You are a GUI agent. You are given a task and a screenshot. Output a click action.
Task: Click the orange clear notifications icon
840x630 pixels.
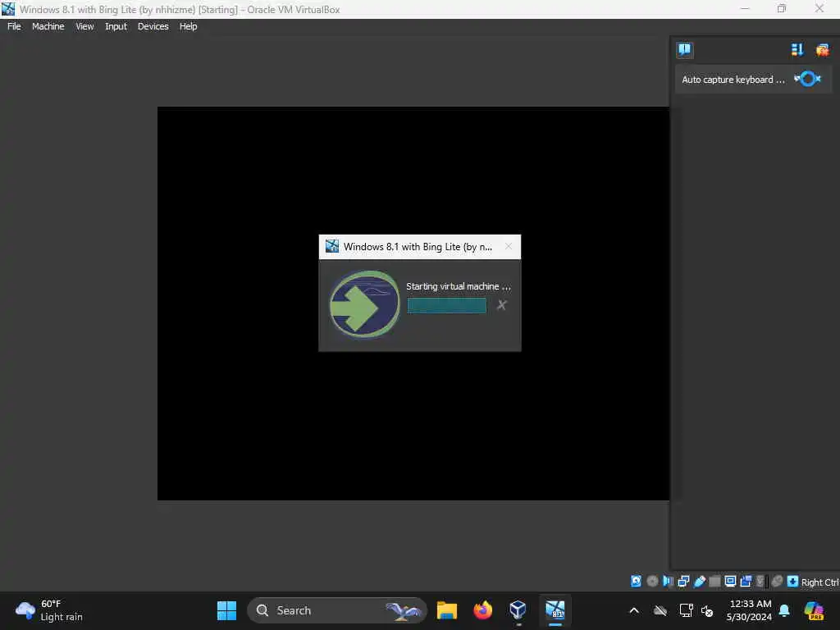tap(822, 50)
